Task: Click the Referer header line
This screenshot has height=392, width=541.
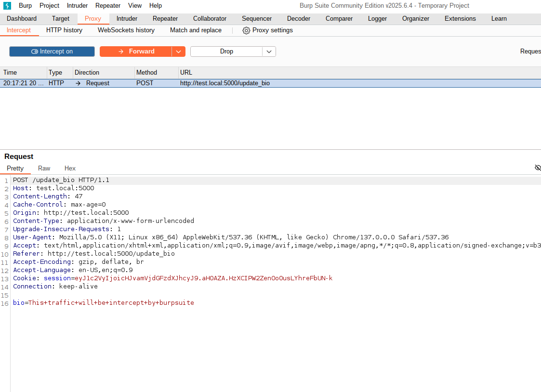Action: pyautogui.click(x=94, y=254)
